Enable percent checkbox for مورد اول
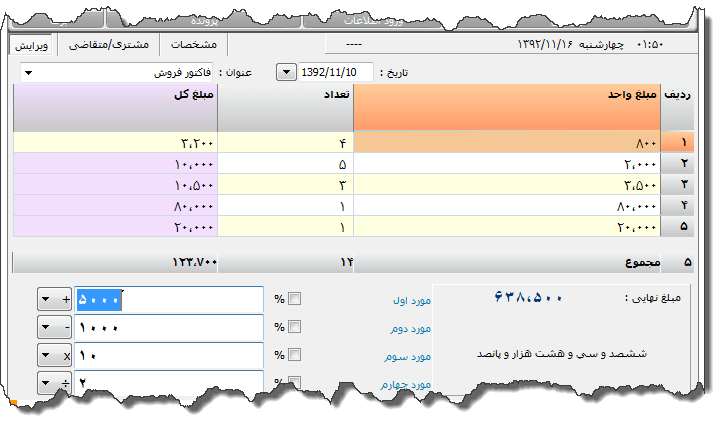Viewport: 721px width, 427px height. [294, 299]
